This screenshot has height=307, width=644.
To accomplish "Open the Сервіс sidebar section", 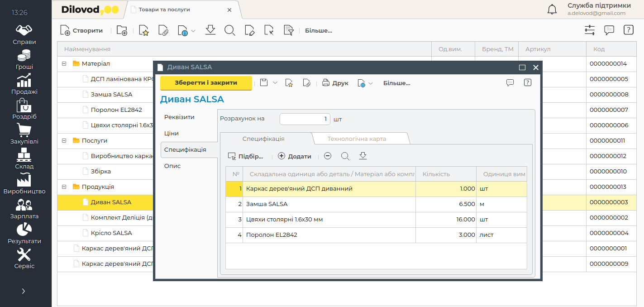I will pos(24,259).
